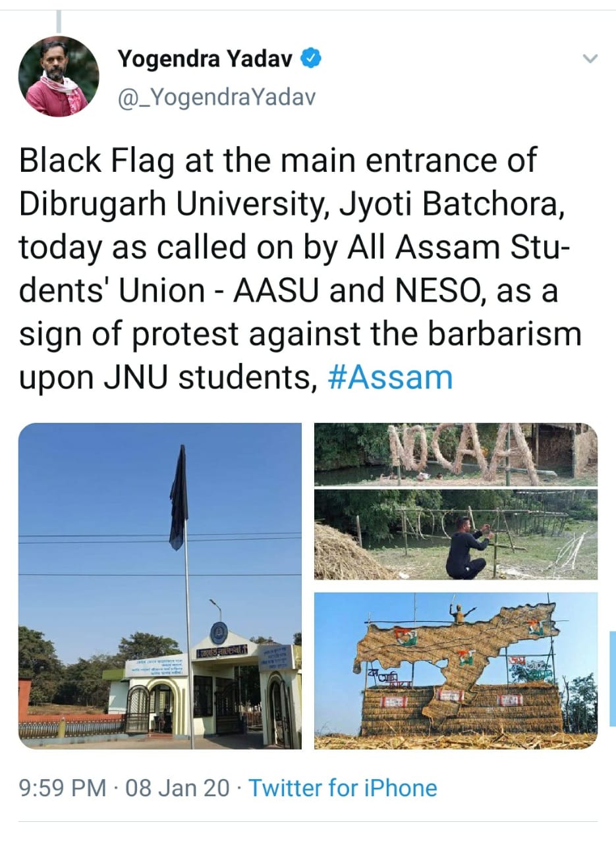This screenshot has width=616, height=843.
Task: Click the blue verified badge icon
Action: (312, 60)
